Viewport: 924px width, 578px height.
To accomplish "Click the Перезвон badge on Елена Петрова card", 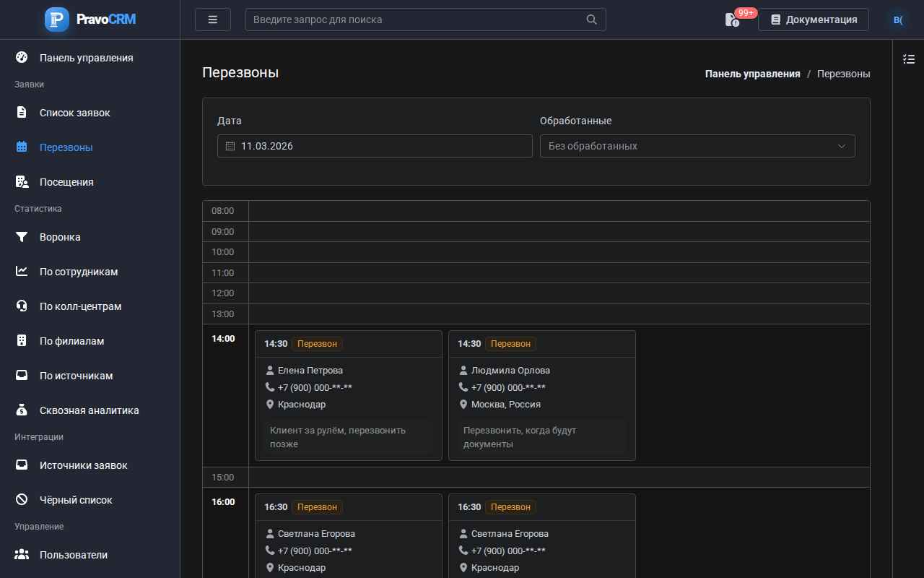I will pos(317,344).
